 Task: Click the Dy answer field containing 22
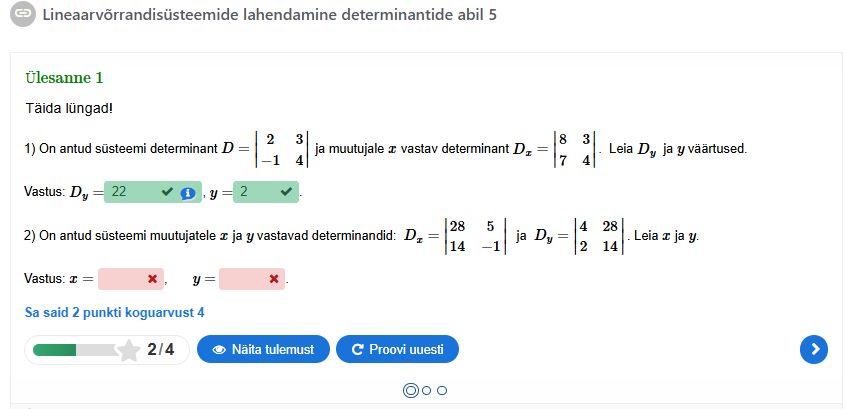pyautogui.click(x=133, y=191)
